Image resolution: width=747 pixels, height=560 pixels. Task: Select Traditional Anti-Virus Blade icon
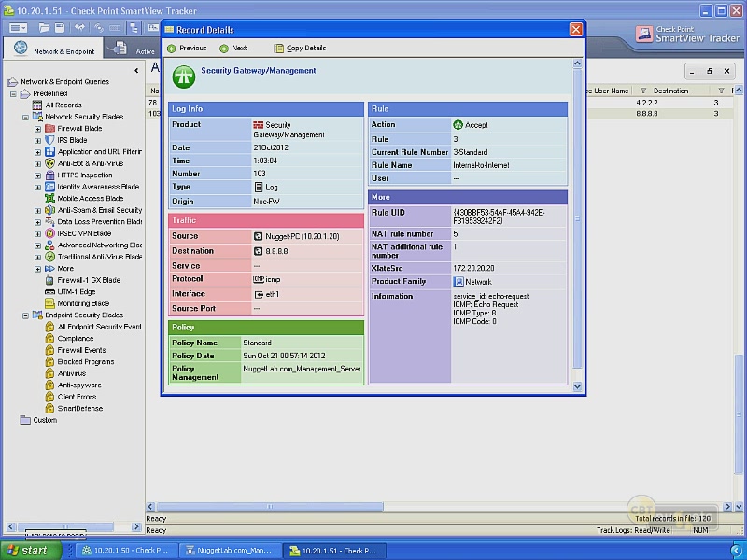coord(49,257)
